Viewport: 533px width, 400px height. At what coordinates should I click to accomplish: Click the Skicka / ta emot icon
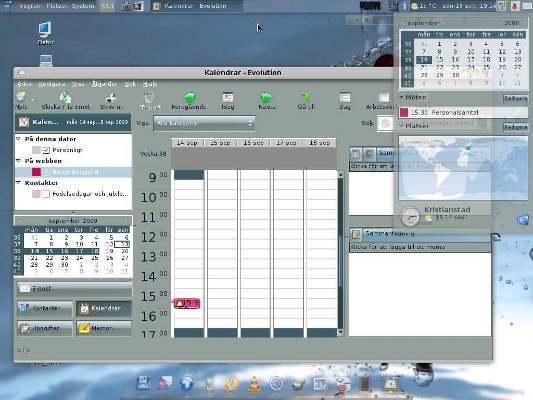pos(65,98)
